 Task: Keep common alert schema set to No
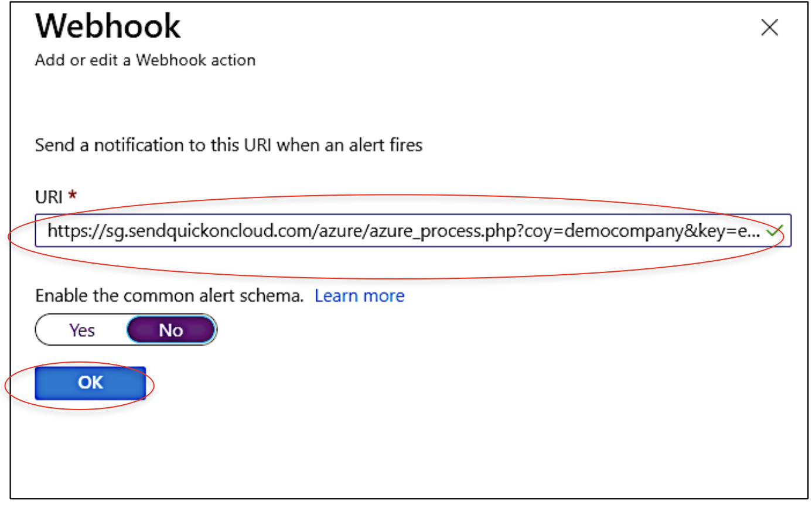click(x=170, y=330)
